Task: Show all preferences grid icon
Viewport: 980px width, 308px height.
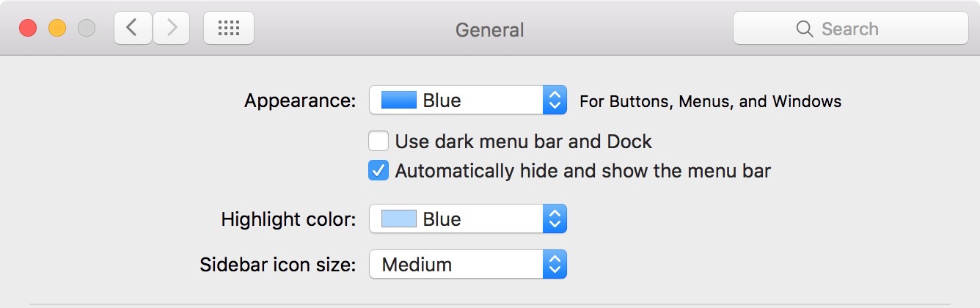Action: point(229,29)
